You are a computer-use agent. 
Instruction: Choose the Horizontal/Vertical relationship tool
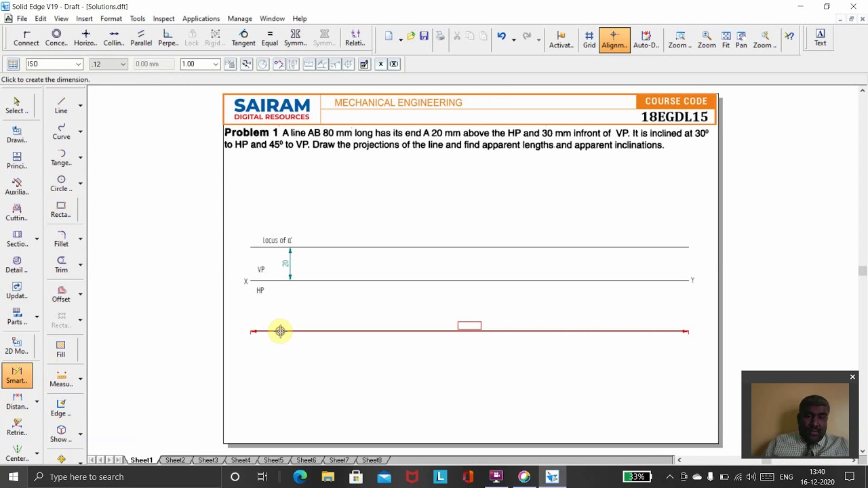(x=85, y=38)
